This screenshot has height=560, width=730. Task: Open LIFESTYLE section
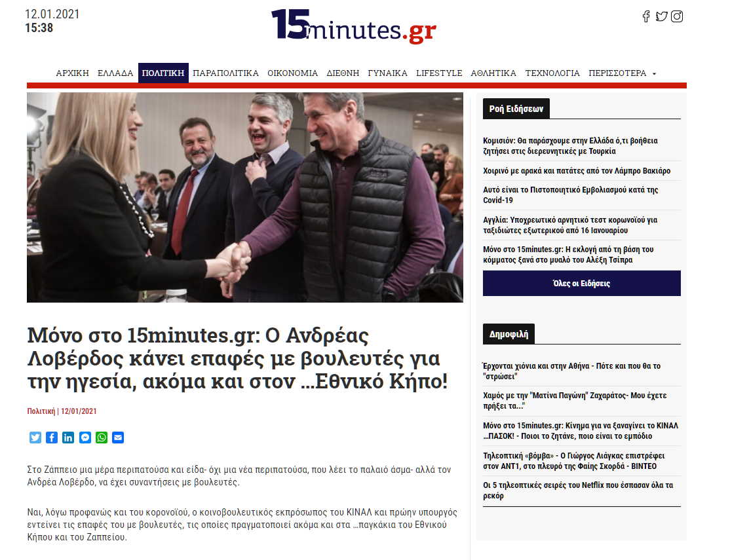tap(439, 73)
